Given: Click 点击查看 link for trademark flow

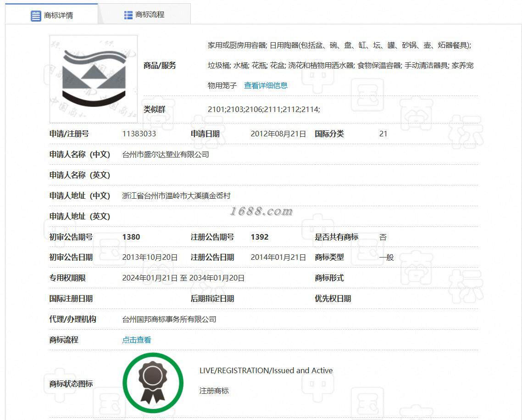Looking at the screenshot, I should (137, 340).
